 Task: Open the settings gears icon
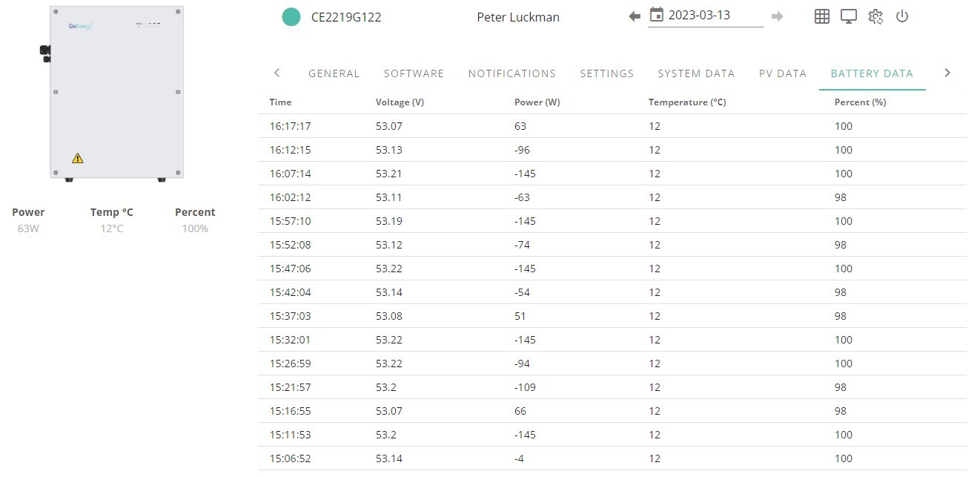875,16
